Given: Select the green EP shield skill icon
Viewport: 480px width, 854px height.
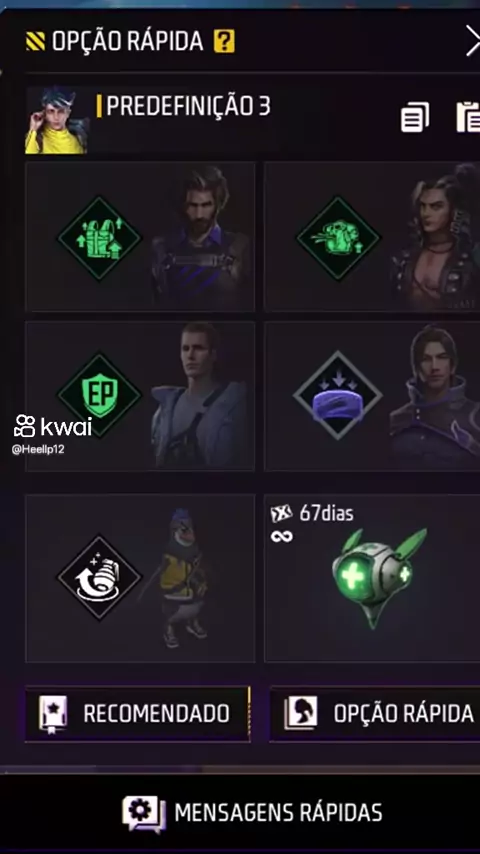Looking at the screenshot, I should click(100, 394).
